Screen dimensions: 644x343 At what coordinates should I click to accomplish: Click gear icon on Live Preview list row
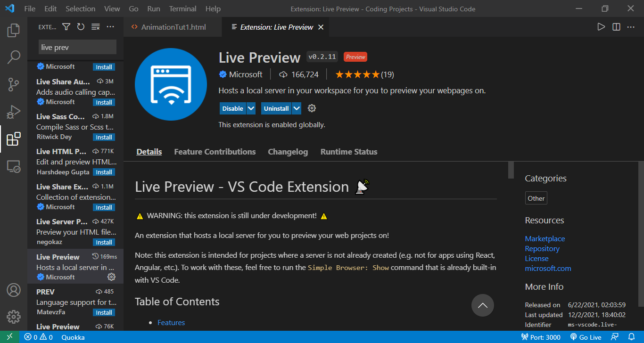click(x=111, y=277)
